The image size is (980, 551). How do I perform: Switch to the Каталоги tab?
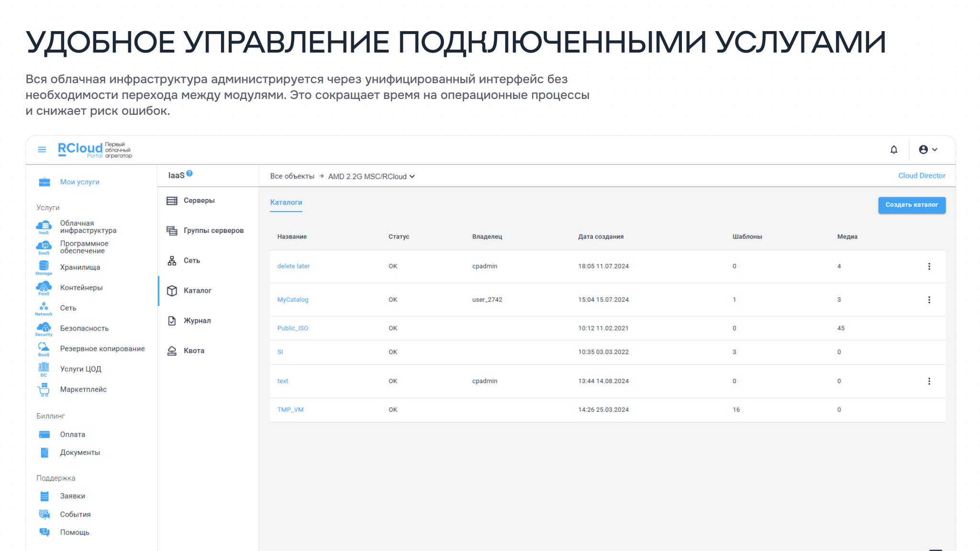pos(286,202)
